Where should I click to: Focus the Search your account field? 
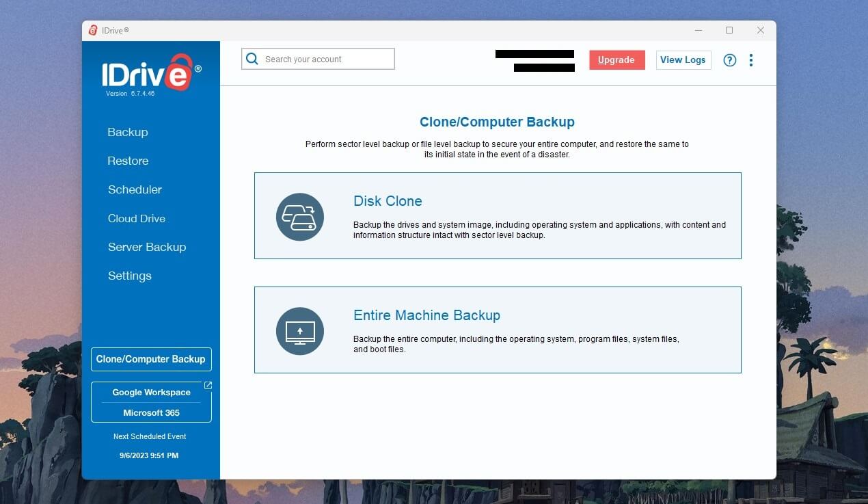[318, 59]
